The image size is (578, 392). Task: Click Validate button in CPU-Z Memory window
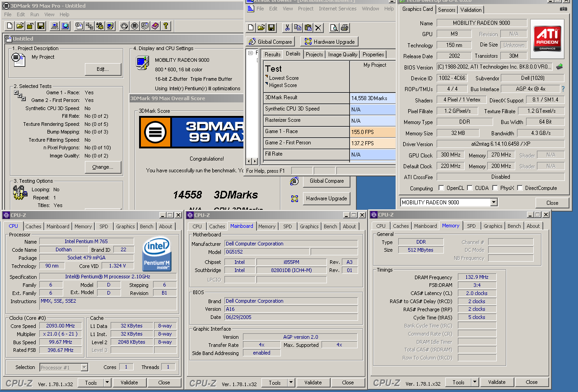(497, 382)
